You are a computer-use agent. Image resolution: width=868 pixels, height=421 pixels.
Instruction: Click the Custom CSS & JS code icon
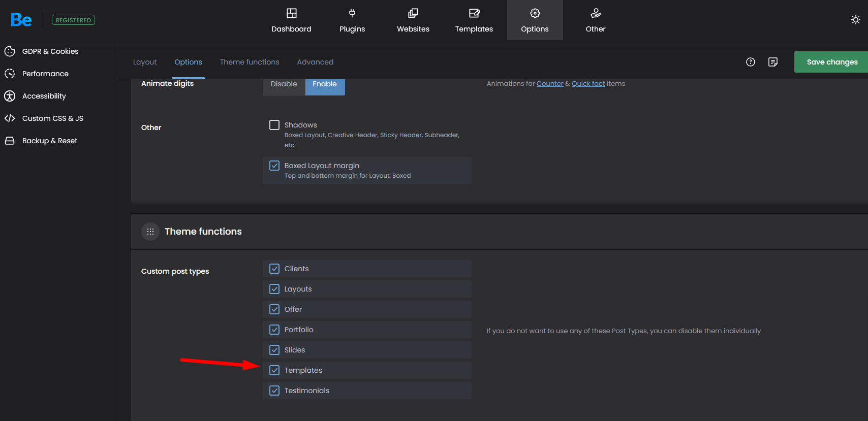pyautogui.click(x=10, y=118)
